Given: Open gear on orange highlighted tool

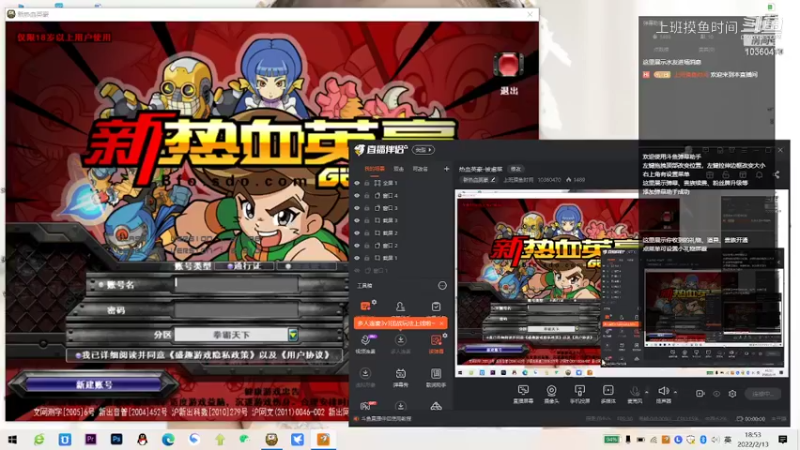Looking at the screenshot, I should (x=445, y=335).
